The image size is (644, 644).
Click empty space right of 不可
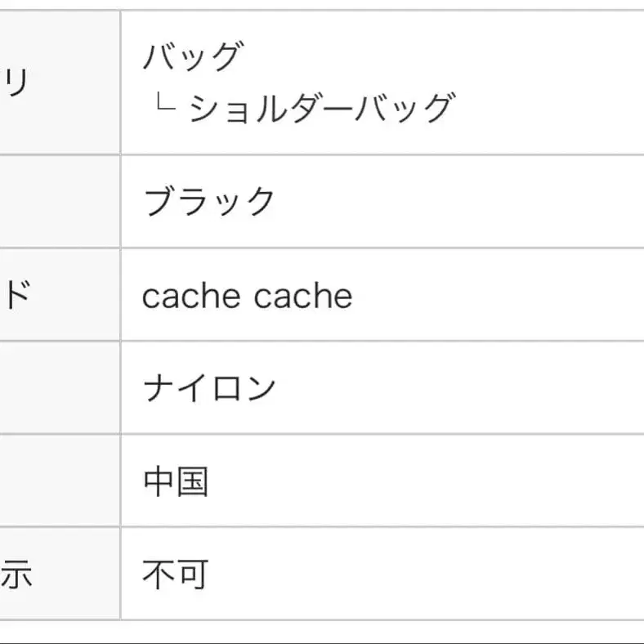[425, 575]
